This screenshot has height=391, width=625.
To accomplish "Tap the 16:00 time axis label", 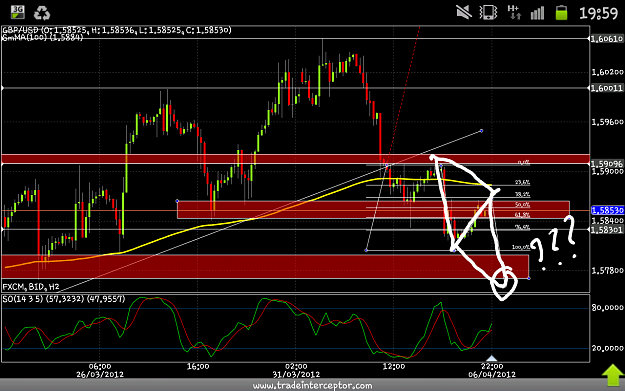I will click(198, 366).
